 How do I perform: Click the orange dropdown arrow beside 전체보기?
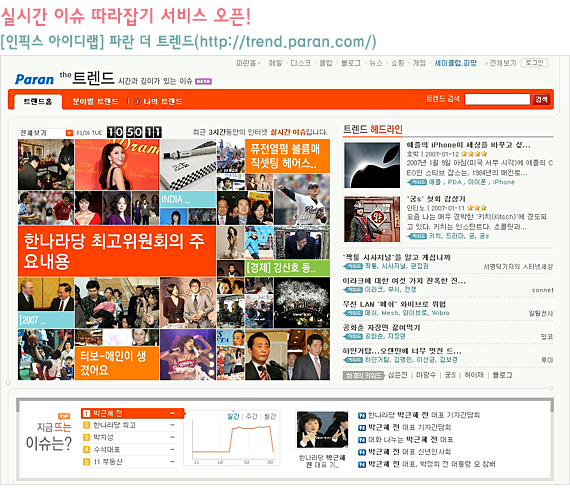click(69, 133)
